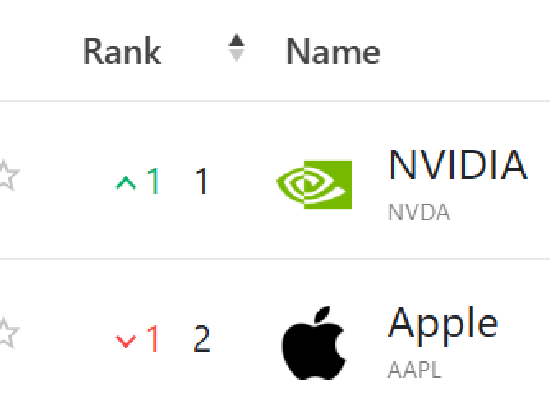Click the green rank change number
Viewport: 550px width, 412px height.
[x=153, y=181]
